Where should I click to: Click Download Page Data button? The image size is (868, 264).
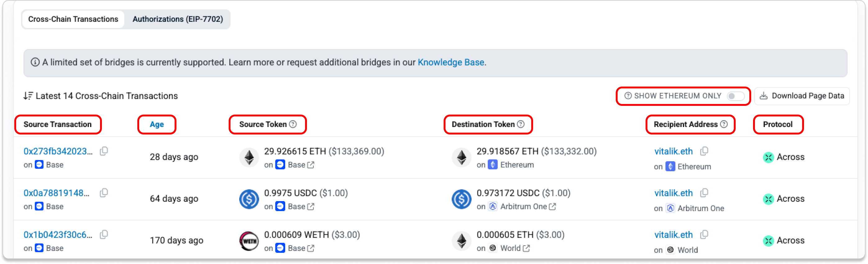point(802,96)
